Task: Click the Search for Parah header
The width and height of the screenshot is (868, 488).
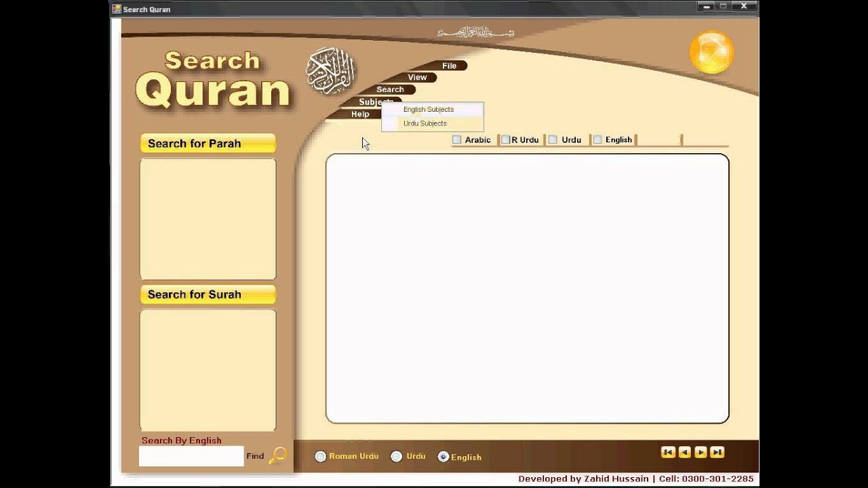Action: point(208,144)
